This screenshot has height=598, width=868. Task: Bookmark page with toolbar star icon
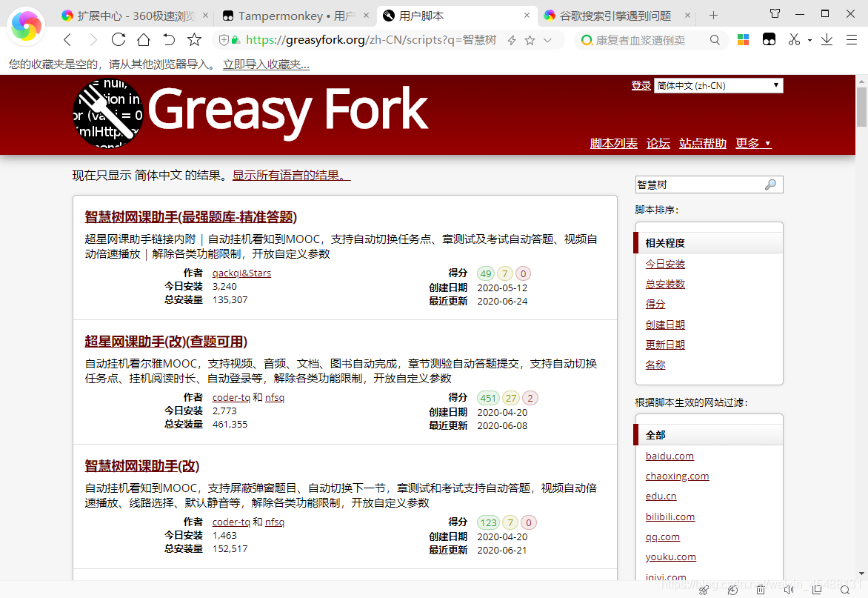click(194, 40)
